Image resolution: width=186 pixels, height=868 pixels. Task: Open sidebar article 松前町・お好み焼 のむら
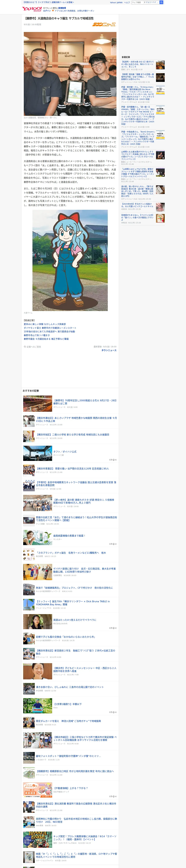tap(138, 64)
